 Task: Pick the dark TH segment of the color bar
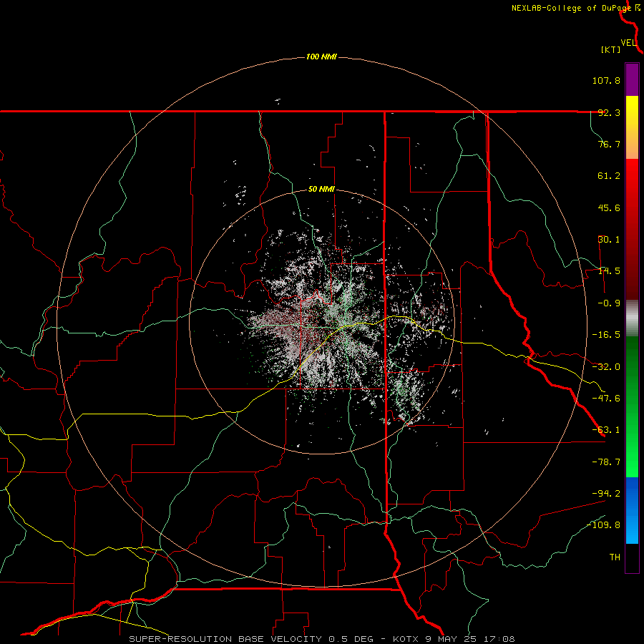[x=632, y=557]
